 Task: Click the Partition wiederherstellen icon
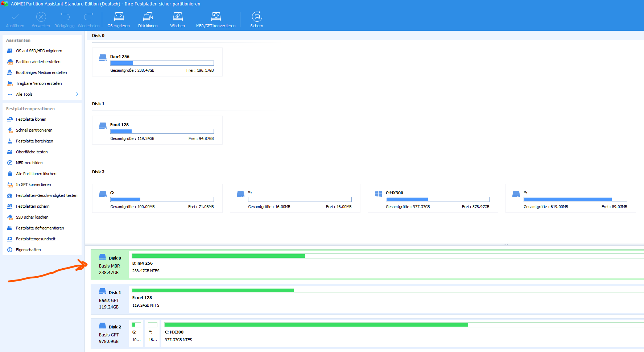[x=10, y=62]
